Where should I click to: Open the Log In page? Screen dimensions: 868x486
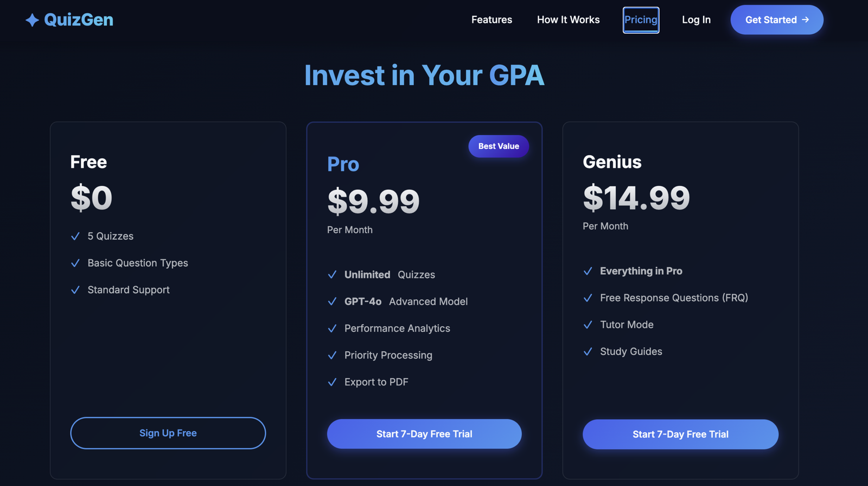tap(696, 20)
